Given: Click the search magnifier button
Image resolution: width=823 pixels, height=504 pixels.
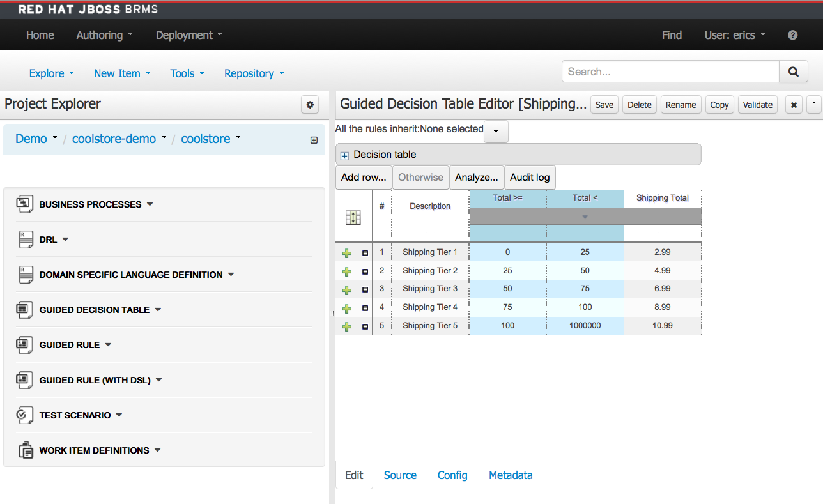Looking at the screenshot, I should pos(793,72).
